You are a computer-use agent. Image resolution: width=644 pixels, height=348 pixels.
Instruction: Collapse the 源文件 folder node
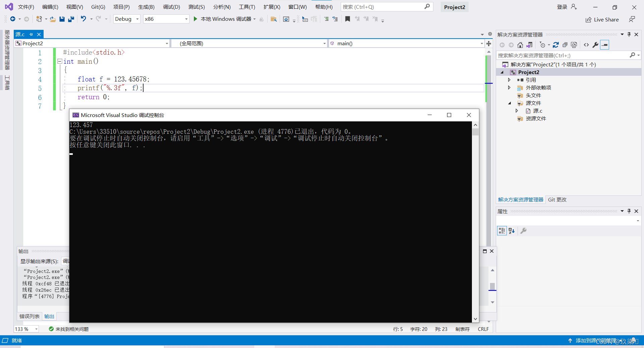pos(509,103)
